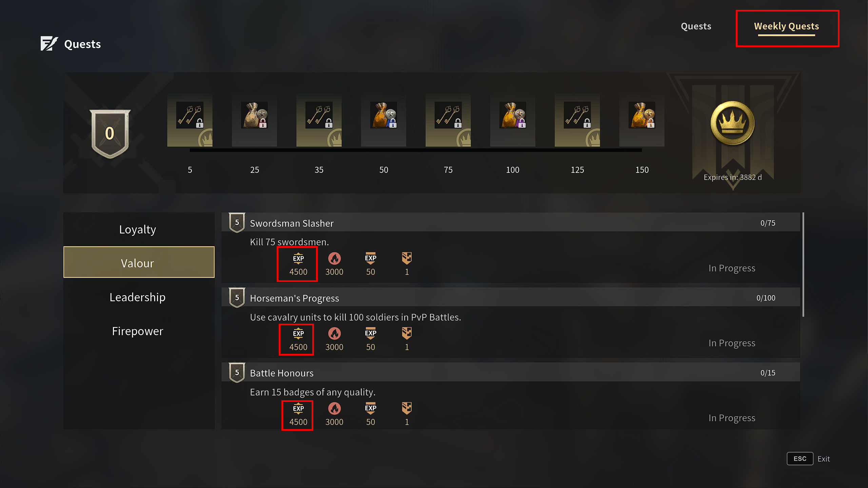Select the loot bag reward at 25 points

[254, 115]
